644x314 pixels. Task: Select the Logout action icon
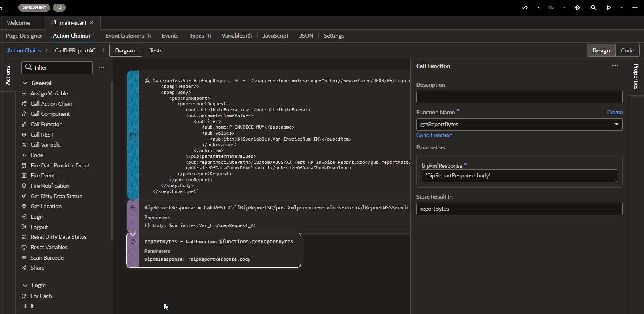pos(24,227)
